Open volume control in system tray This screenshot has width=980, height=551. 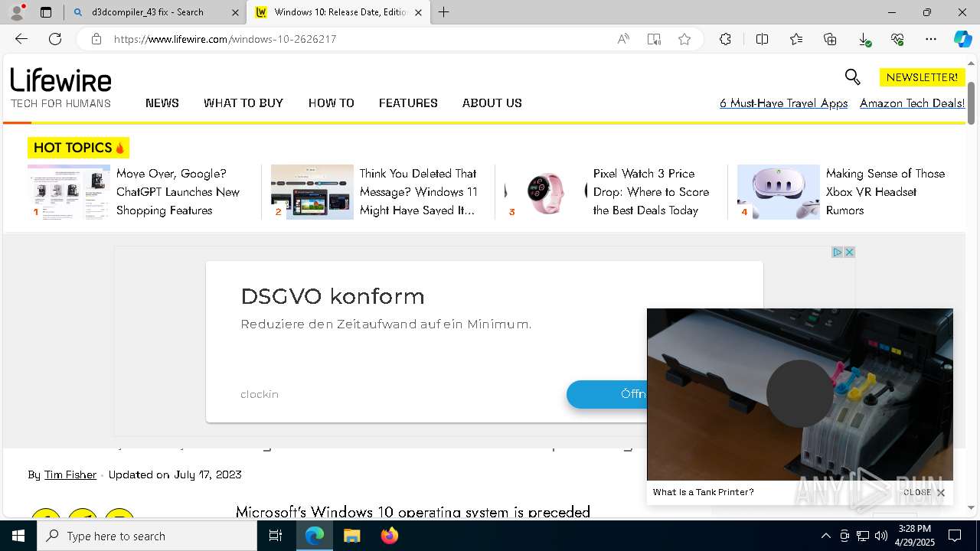[881, 536]
